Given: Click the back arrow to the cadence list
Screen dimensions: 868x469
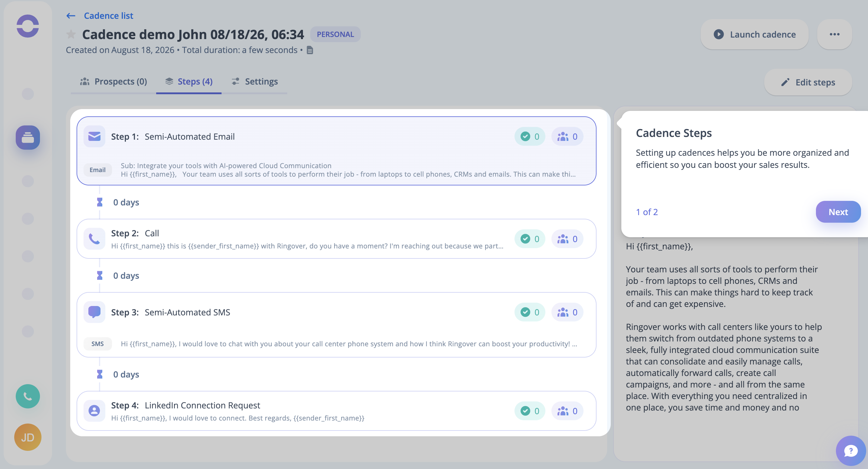Looking at the screenshot, I should pyautogui.click(x=71, y=15).
